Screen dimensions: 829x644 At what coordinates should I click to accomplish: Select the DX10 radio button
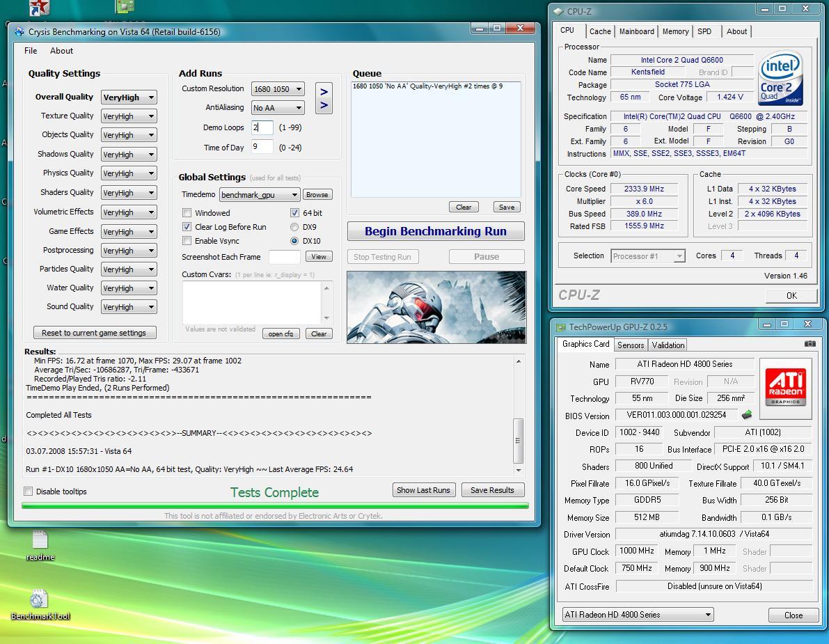point(294,241)
